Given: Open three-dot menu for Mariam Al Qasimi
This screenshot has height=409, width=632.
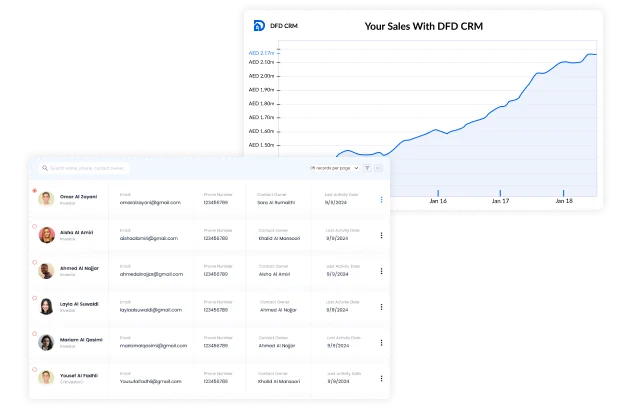Looking at the screenshot, I should coord(381,343).
